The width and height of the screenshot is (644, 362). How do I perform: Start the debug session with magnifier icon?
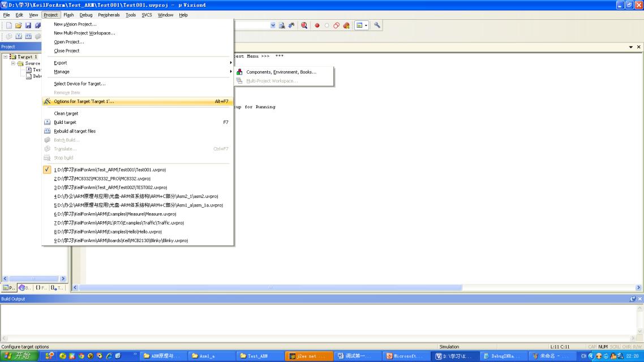[304, 25]
